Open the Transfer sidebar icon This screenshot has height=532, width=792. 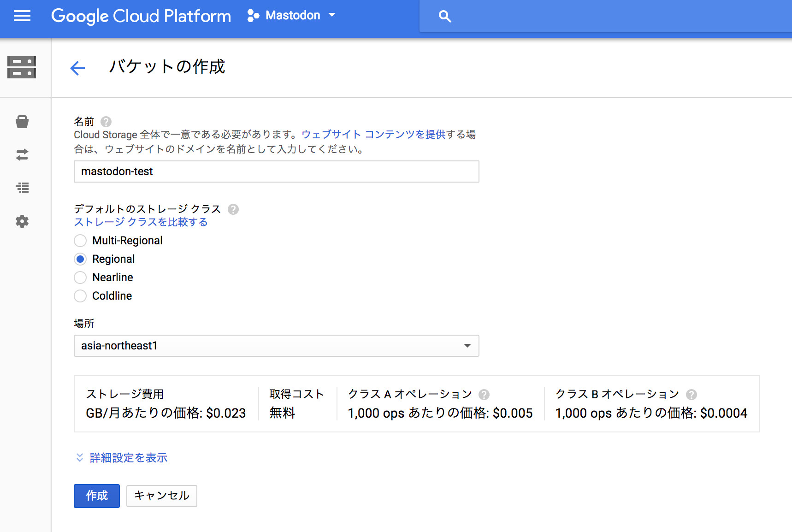pyautogui.click(x=22, y=155)
